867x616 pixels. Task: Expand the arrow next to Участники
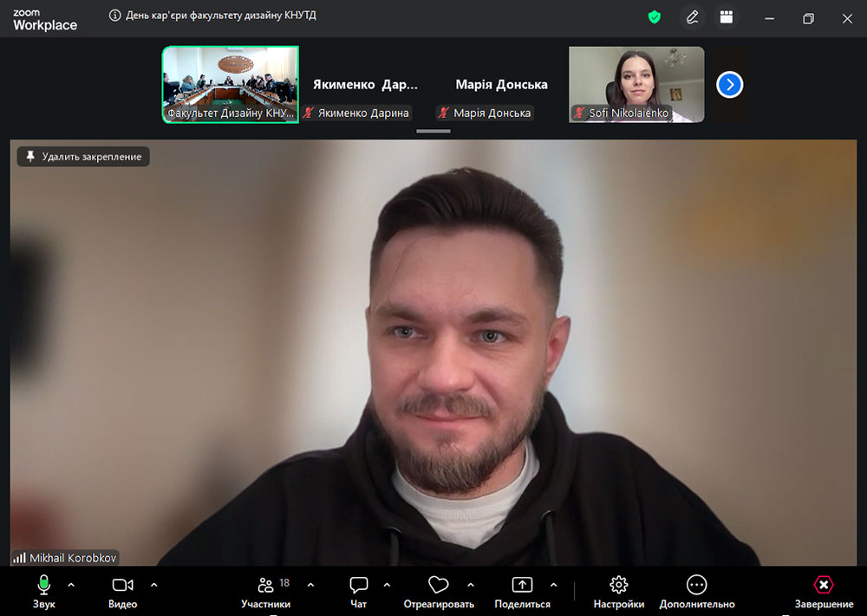coord(310,585)
